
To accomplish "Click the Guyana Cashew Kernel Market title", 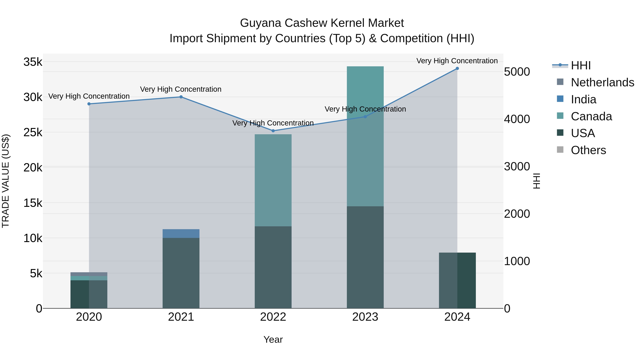I will click(322, 23).
